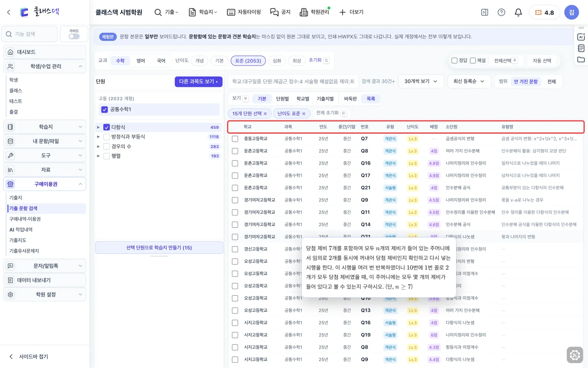Toggle the 가이드 switch
Image resolution: width=588 pixels, height=368 pixels.
[x=74, y=36]
